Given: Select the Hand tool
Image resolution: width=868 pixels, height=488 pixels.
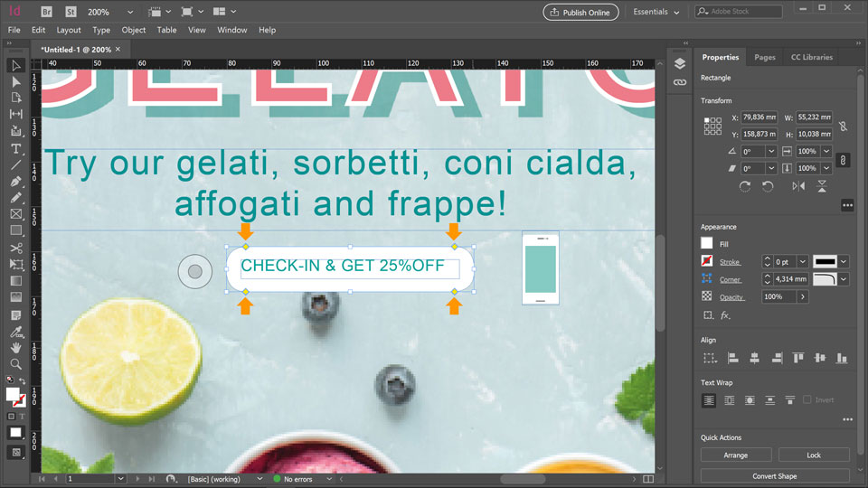Looking at the screenshot, I should point(16,348).
